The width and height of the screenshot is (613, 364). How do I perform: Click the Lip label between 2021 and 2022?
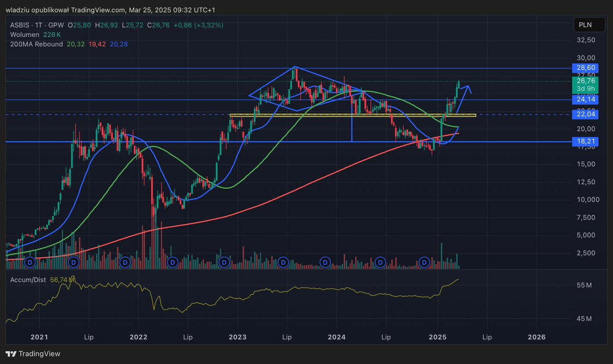[x=88, y=337]
